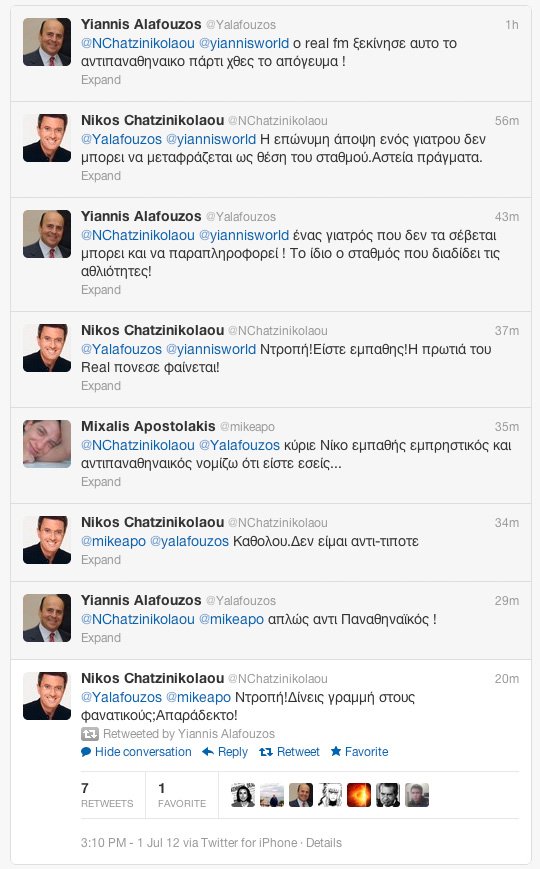Click Mixalis Apostolakis profile picture
This screenshot has height=869, width=540.
(47, 444)
